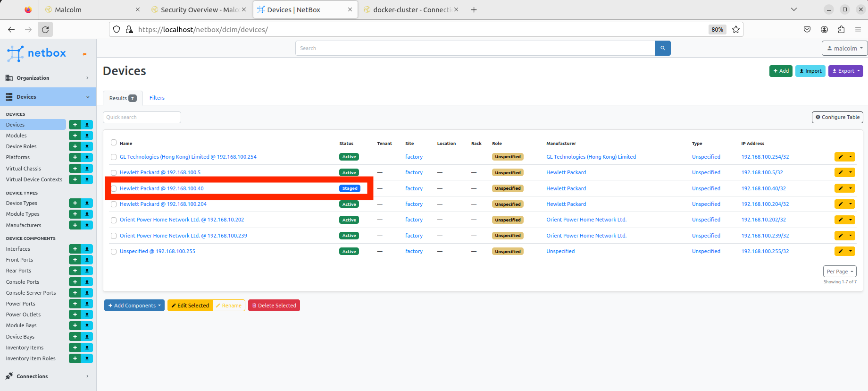Click green add icon beside Device Roles
Screen dimensions: 868x391
click(75, 146)
